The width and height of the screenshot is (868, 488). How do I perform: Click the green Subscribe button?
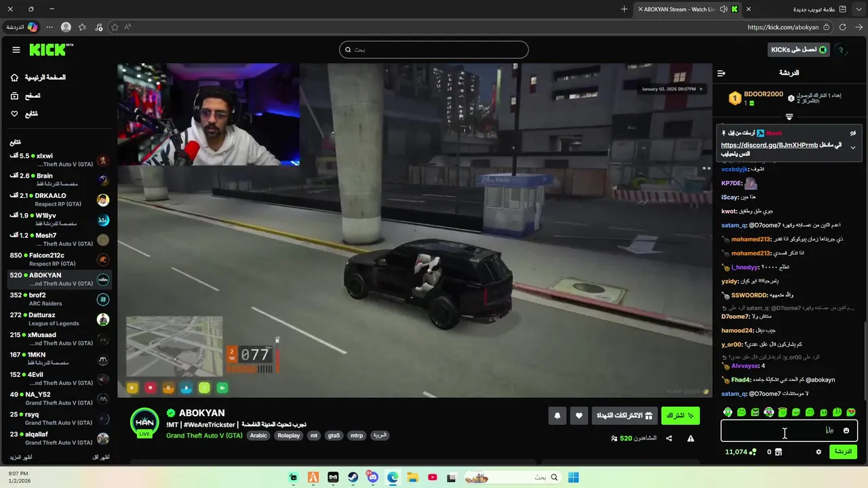click(680, 415)
